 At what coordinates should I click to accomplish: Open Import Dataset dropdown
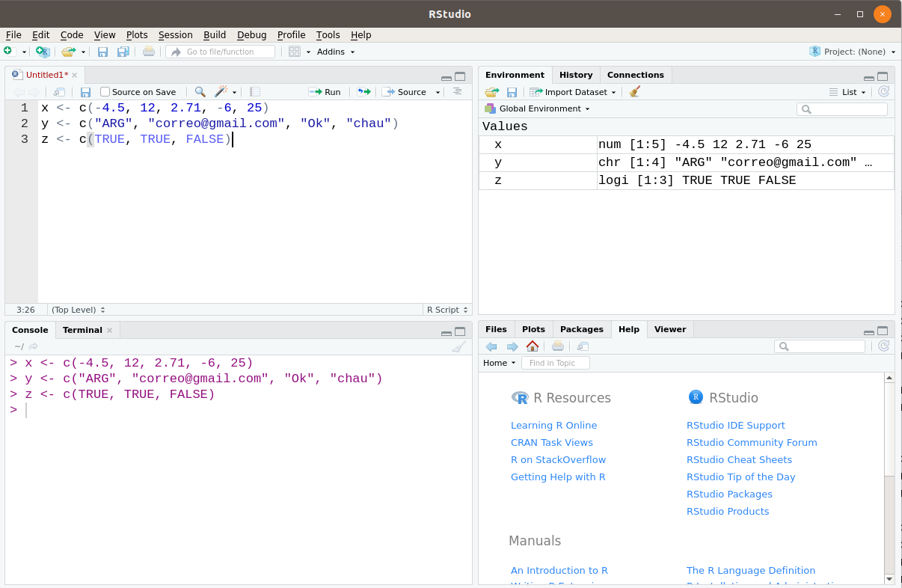click(573, 92)
